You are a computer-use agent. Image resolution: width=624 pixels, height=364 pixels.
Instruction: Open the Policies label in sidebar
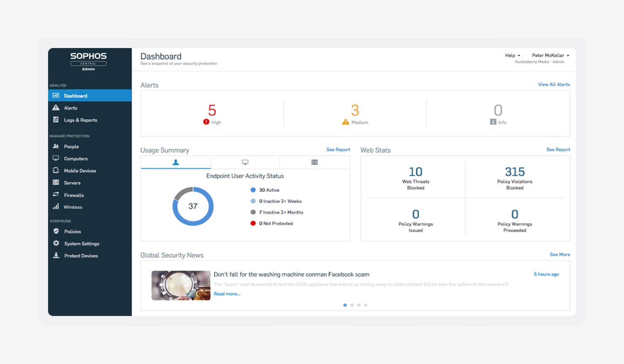tap(73, 231)
